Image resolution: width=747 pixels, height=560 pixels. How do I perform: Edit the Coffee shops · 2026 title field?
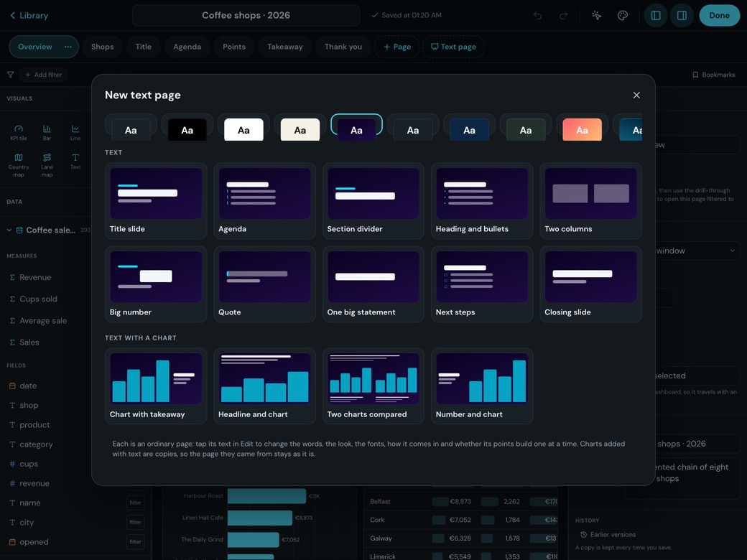[x=246, y=15]
